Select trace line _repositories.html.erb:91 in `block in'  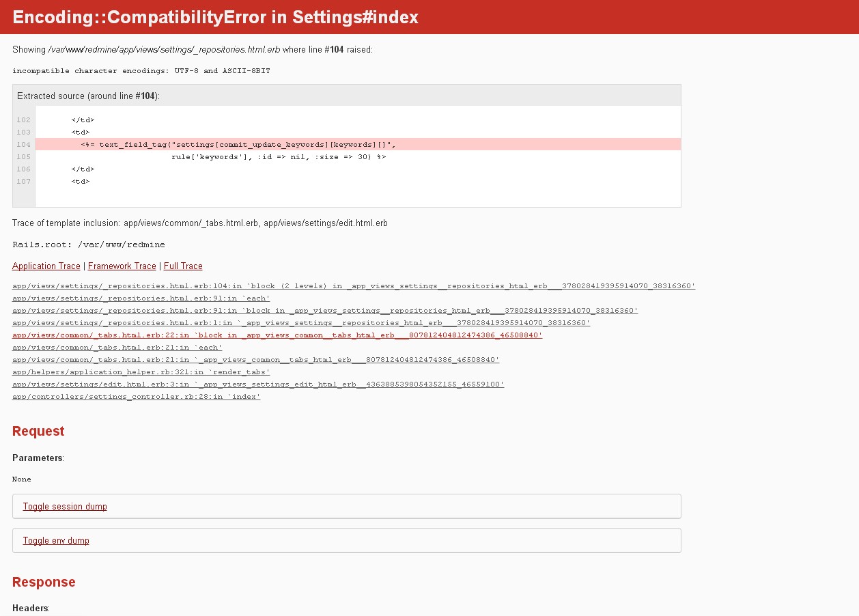click(x=325, y=311)
